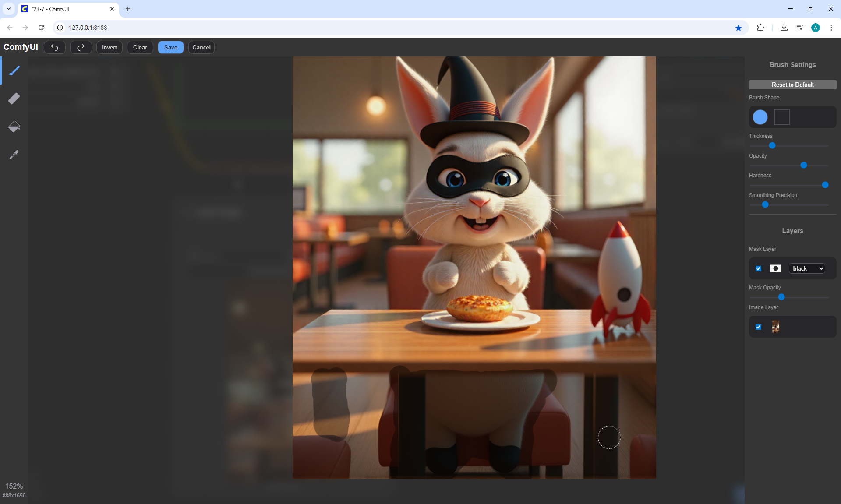Select the eraser tool
The width and height of the screenshot is (841, 504).
pyautogui.click(x=14, y=99)
